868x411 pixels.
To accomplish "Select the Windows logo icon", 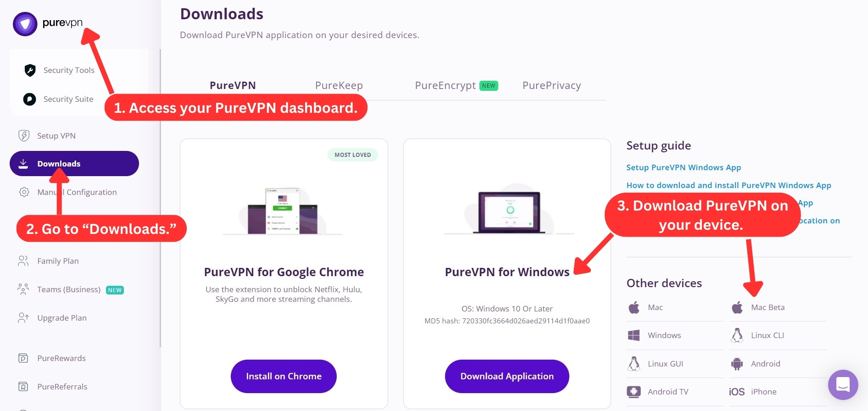I will 634,335.
